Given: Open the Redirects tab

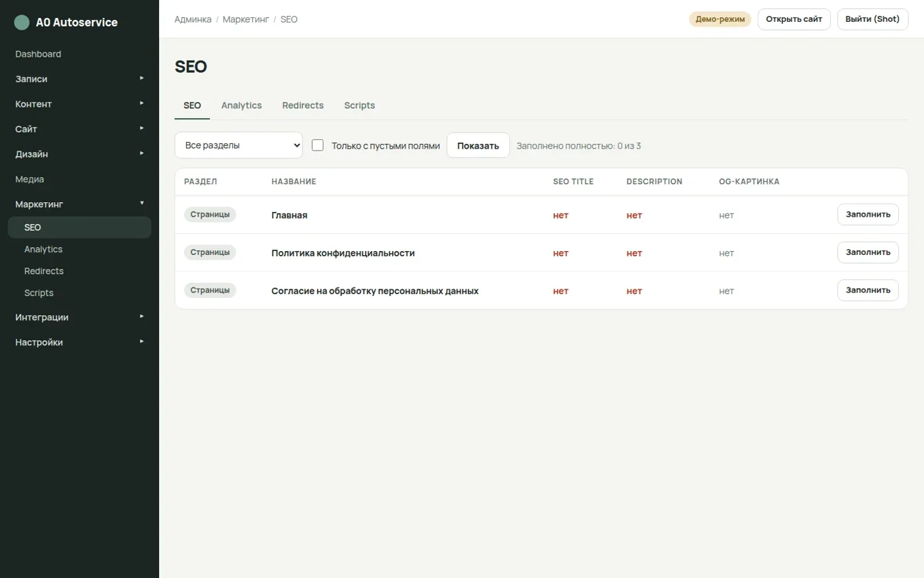Looking at the screenshot, I should (x=303, y=106).
